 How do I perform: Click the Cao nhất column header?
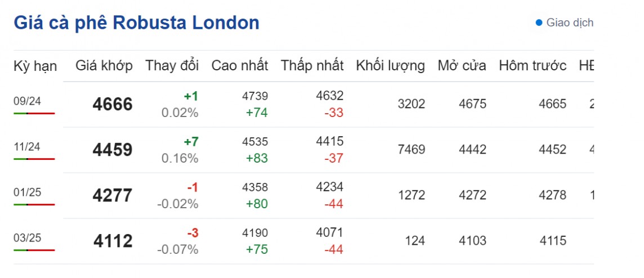click(x=239, y=65)
